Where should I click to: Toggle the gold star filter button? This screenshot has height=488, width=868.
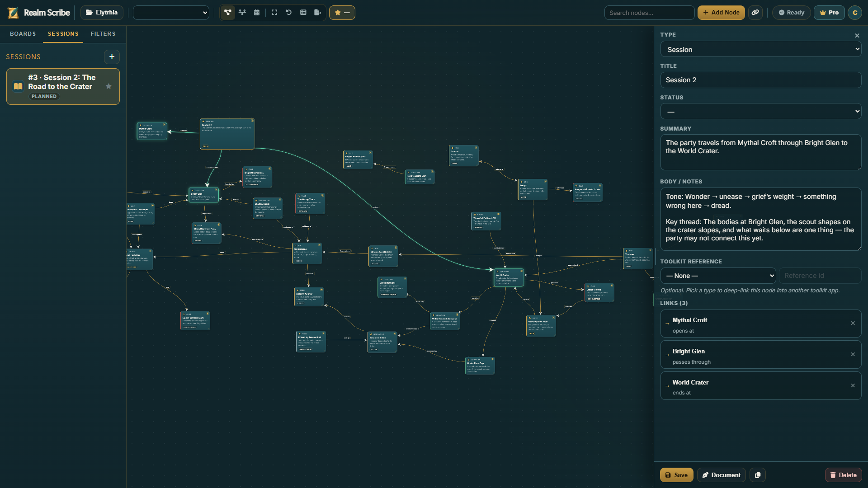click(x=342, y=13)
